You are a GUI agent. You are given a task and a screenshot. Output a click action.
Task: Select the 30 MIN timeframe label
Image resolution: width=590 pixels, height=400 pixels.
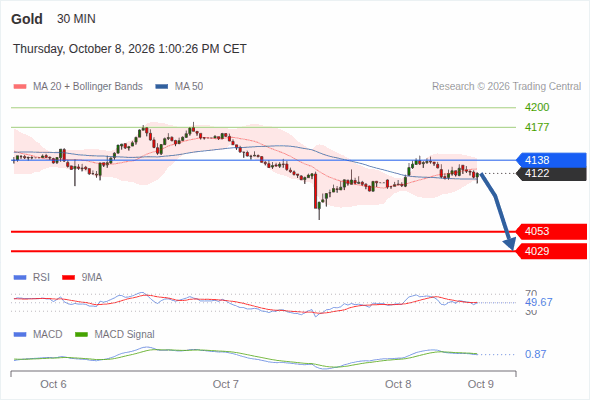[x=76, y=19]
